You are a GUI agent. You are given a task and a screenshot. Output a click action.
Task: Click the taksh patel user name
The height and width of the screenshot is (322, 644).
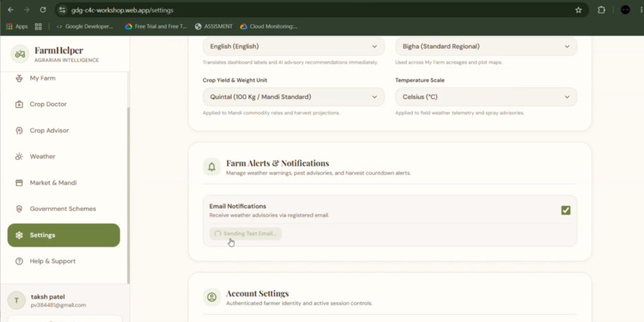[48, 297]
